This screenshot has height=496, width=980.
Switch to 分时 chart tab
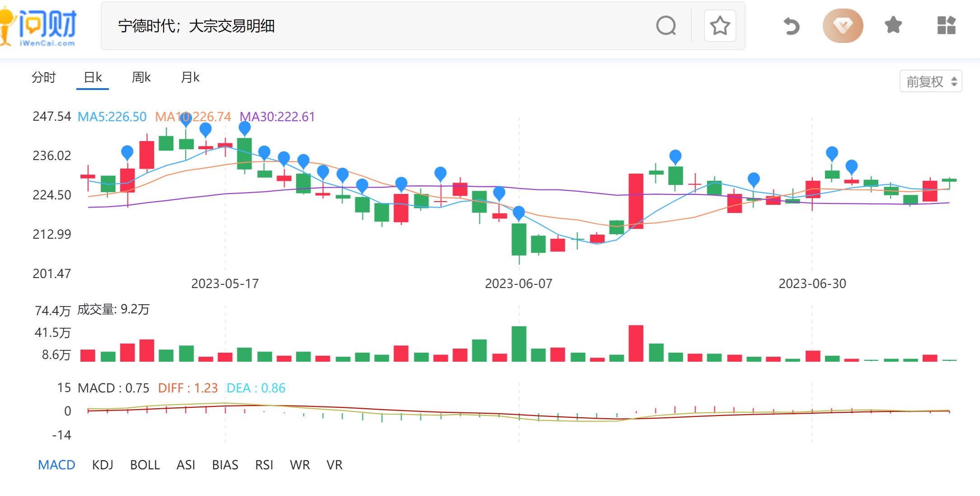43,77
